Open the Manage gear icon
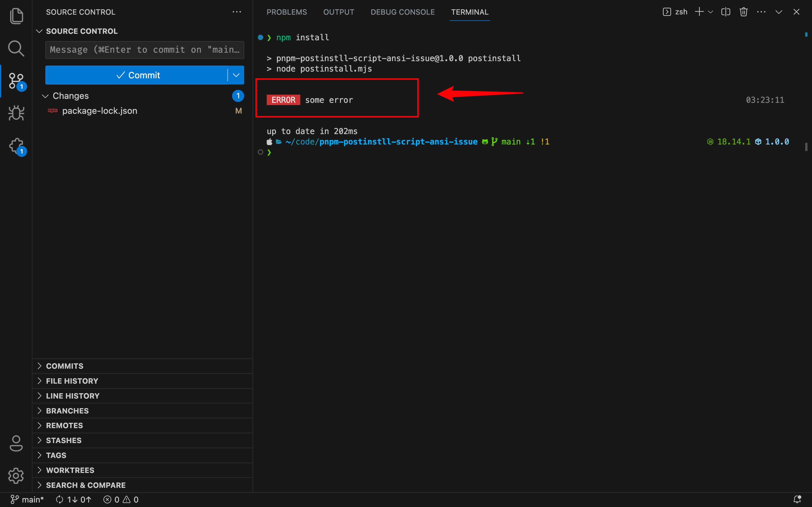 16,475
